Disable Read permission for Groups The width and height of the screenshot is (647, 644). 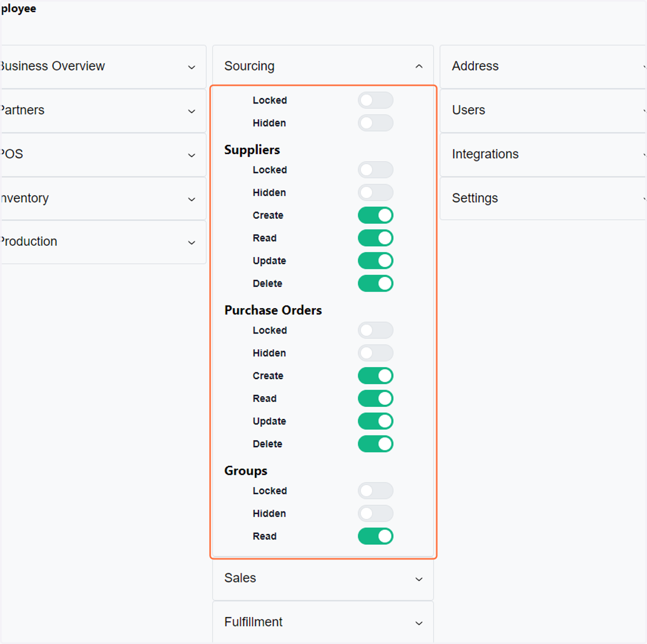[x=376, y=536]
